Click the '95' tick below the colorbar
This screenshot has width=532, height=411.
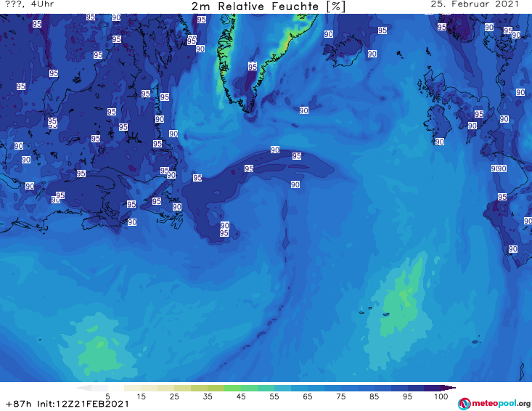click(x=407, y=396)
